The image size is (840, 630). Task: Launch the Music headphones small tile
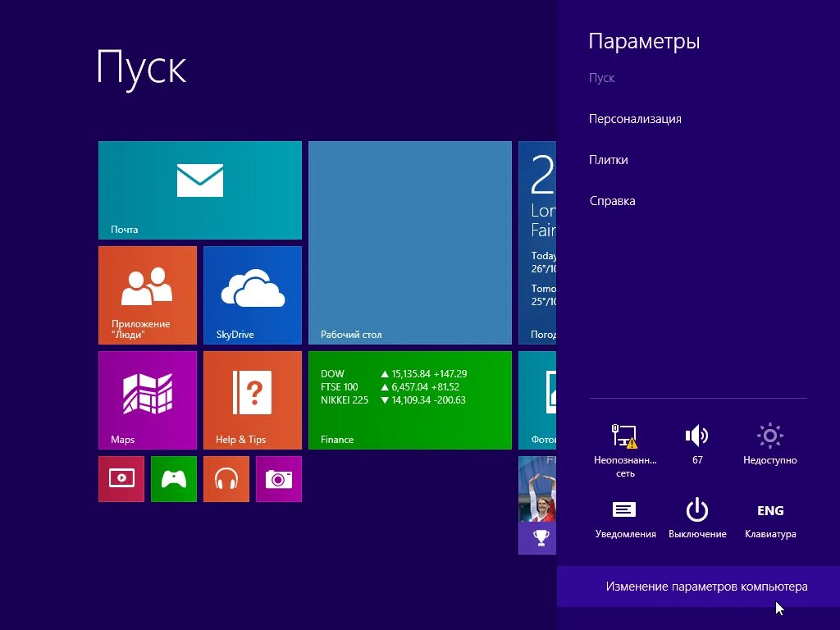[x=226, y=479]
